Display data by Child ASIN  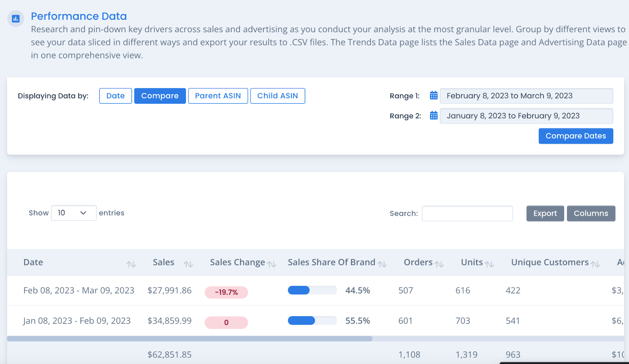point(278,96)
